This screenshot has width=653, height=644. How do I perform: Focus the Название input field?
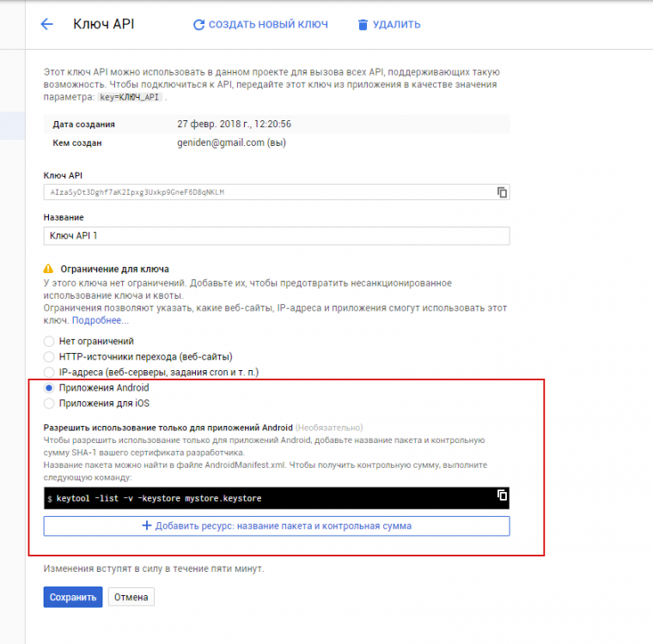click(x=277, y=235)
